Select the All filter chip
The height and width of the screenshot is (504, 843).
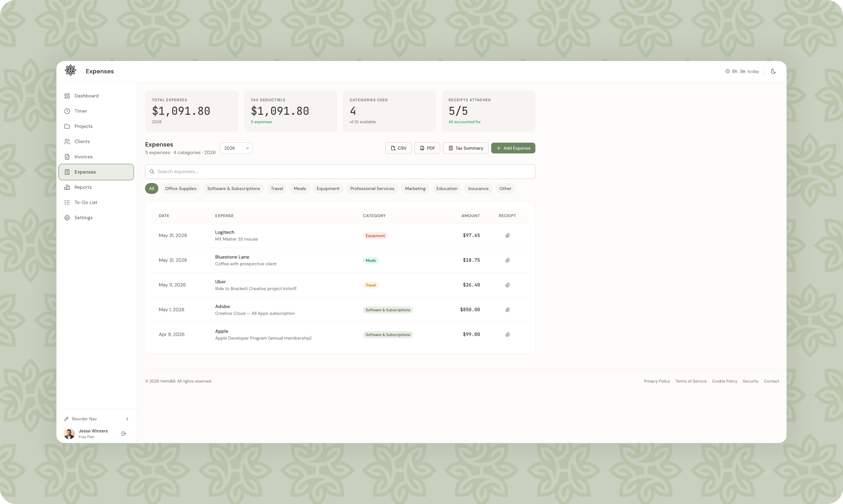pyautogui.click(x=152, y=188)
